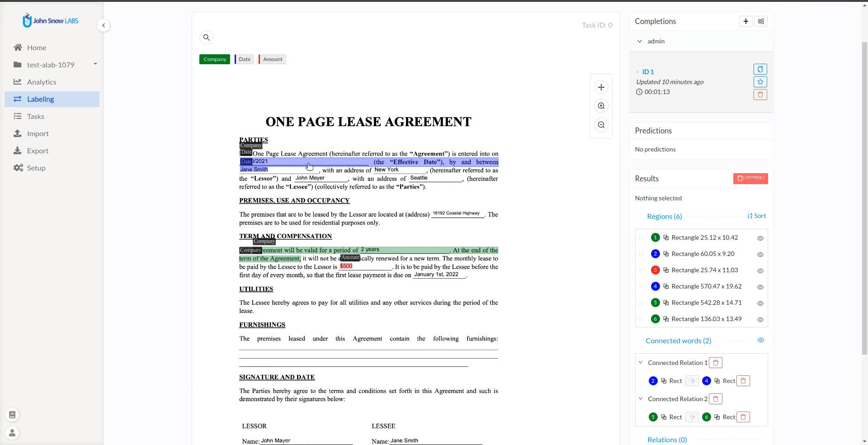The height and width of the screenshot is (445, 868).
Task: Toggle visibility of Rectangle 570.47 x 19.62
Action: (x=760, y=287)
